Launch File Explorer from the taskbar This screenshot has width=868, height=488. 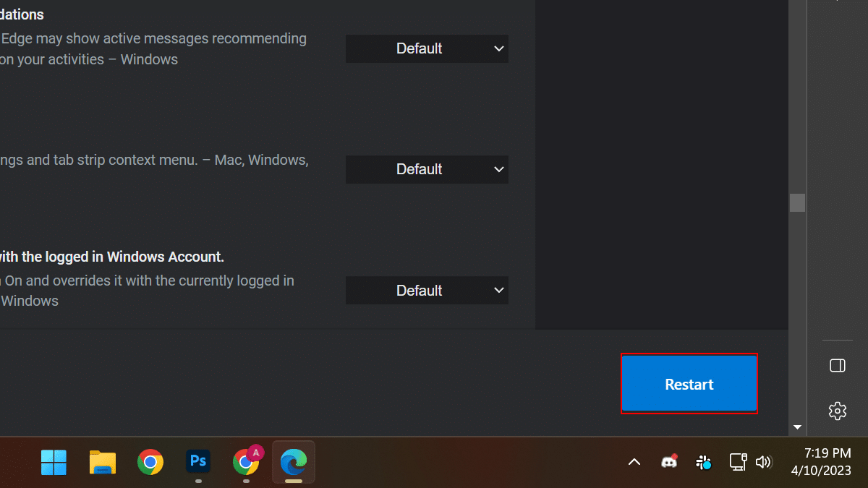102,462
